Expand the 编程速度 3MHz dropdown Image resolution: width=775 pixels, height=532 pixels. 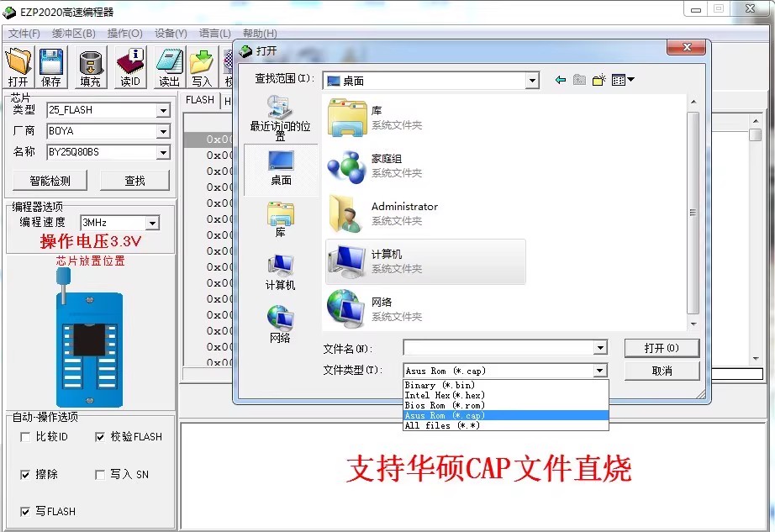153,224
